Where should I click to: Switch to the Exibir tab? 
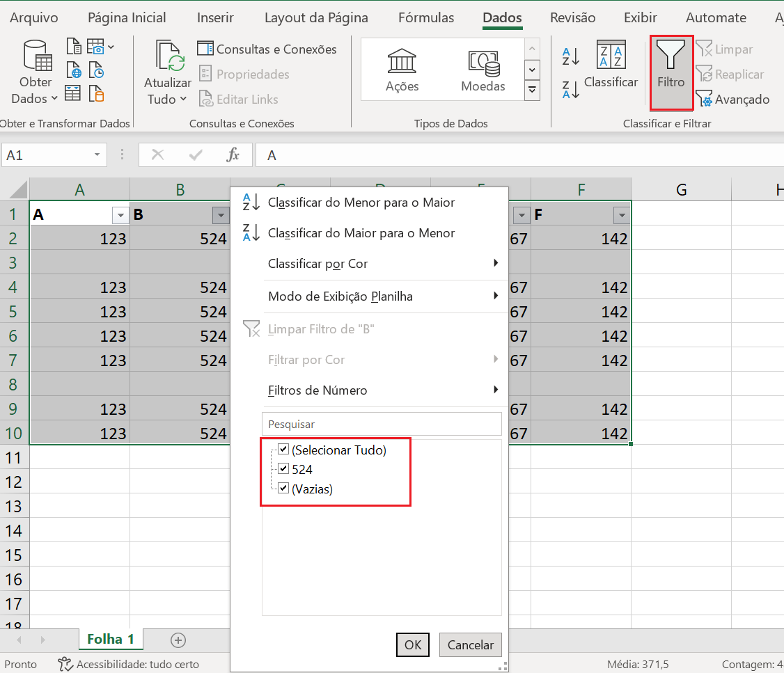[x=640, y=17]
